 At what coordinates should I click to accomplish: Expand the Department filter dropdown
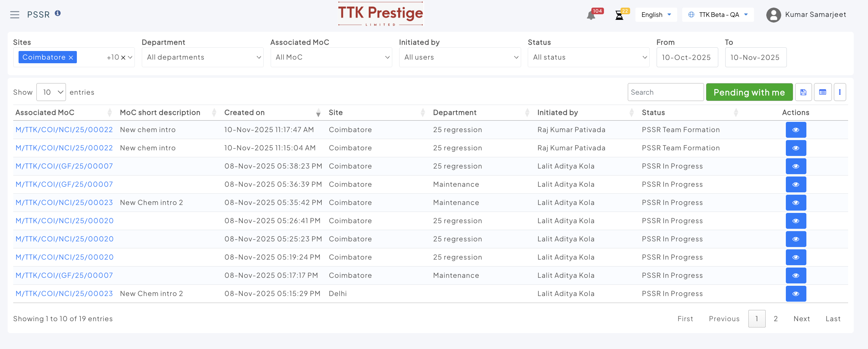[x=202, y=57]
